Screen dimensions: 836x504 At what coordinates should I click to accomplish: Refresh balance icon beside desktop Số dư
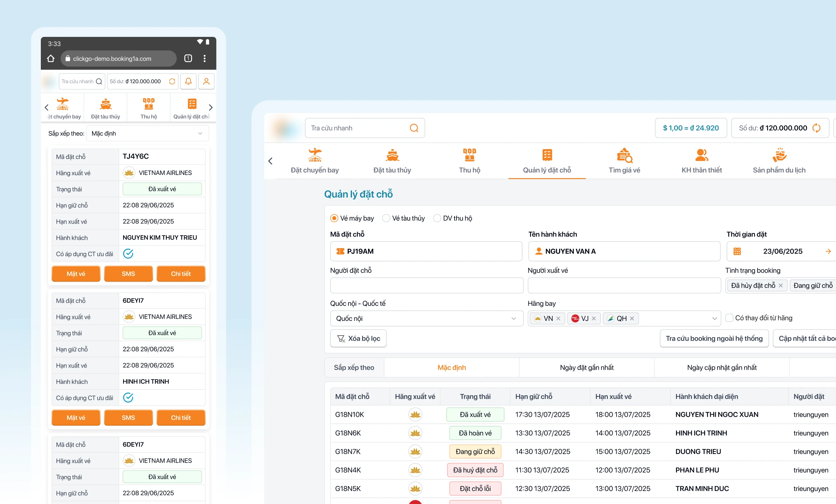click(816, 128)
